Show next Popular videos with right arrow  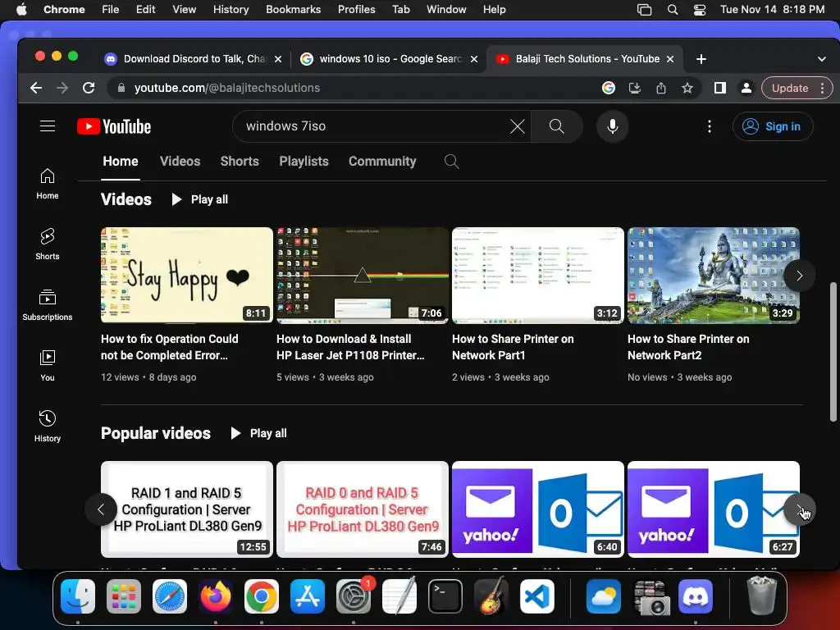[799, 509]
